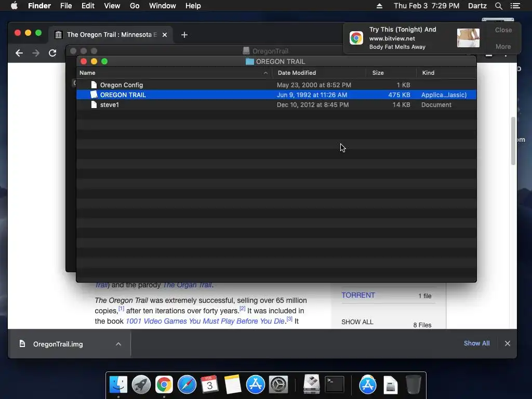Reload the Chrome page

[x=52, y=53]
